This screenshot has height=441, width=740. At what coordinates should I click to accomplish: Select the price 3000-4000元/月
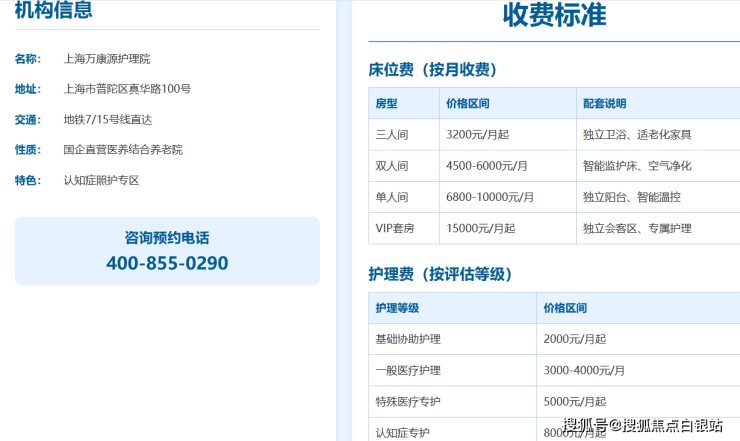click(584, 370)
